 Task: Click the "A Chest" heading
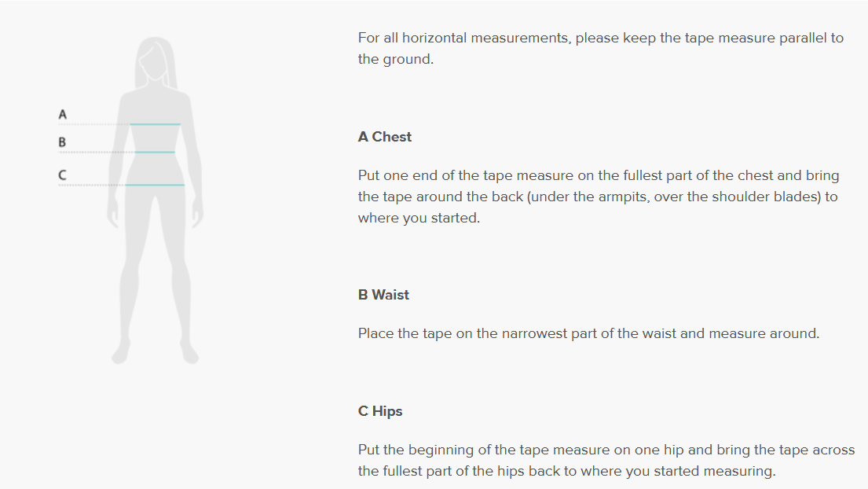pyautogui.click(x=384, y=137)
